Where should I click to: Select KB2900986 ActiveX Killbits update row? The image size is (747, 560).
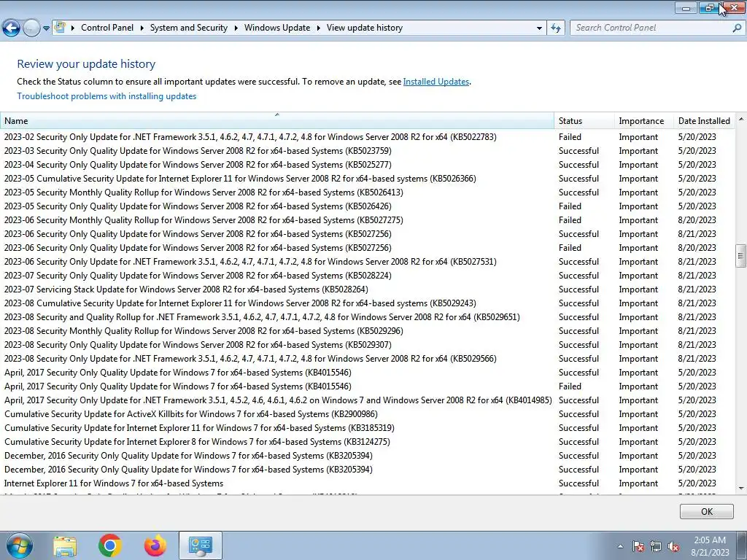[367, 414]
